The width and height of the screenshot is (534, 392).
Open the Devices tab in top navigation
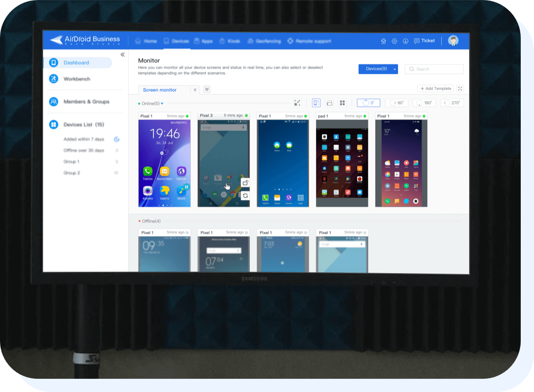pyautogui.click(x=177, y=41)
